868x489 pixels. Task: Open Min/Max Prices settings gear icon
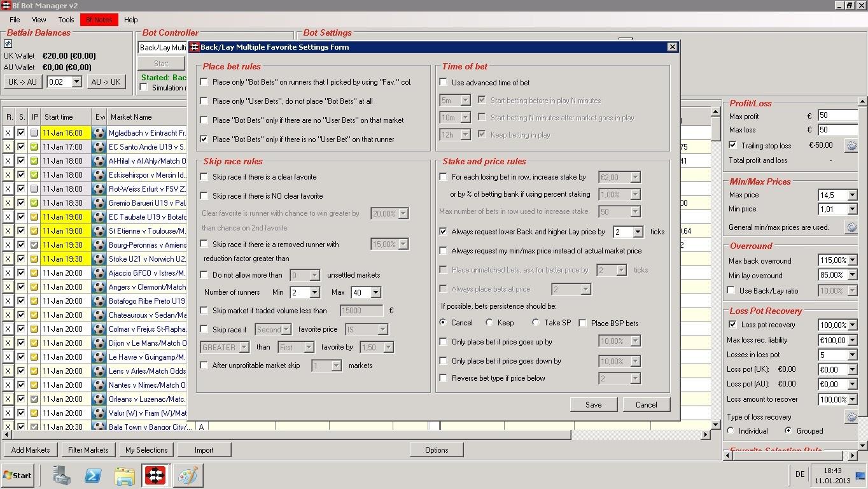pyautogui.click(x=851, y=227)
